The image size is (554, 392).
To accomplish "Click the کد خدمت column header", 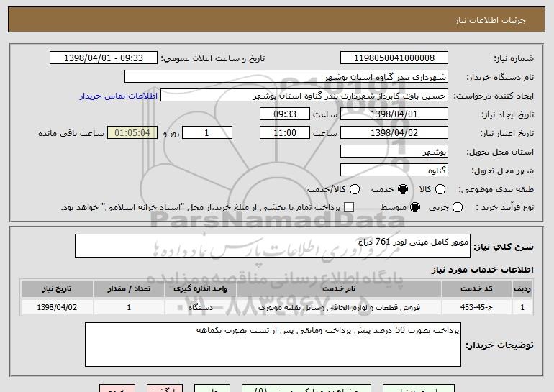I will [x=476, y=289].
